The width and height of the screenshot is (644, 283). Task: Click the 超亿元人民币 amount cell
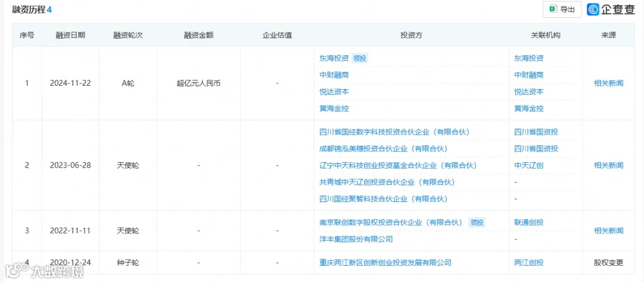[x=199, y=83]
